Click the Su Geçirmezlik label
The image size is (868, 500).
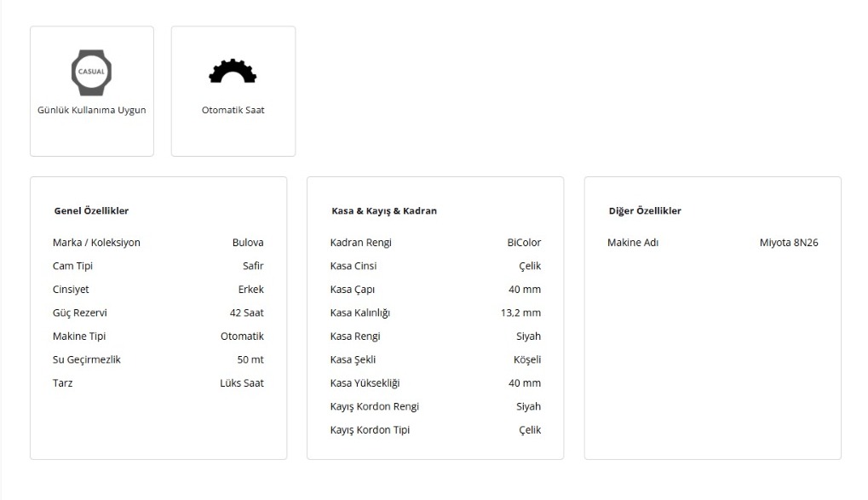click(x=87, y=359)
